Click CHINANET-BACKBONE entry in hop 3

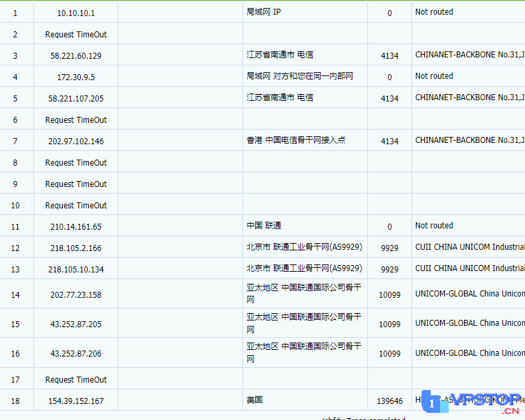coord(470,55)
